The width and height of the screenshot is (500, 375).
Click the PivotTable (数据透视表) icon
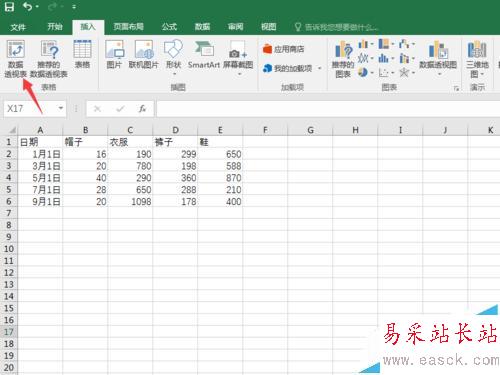[x=16, y=59]
